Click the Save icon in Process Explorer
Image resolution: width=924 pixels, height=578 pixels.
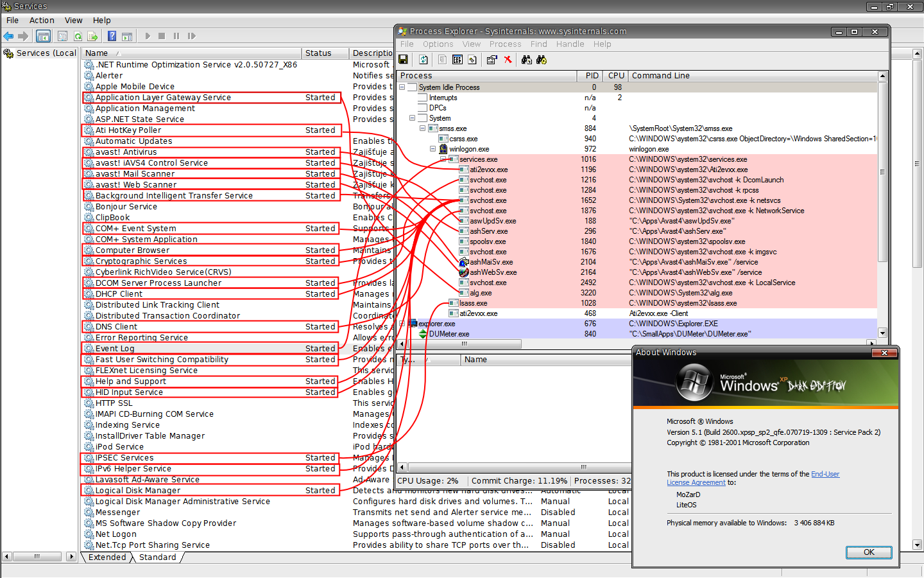(403, 60)
